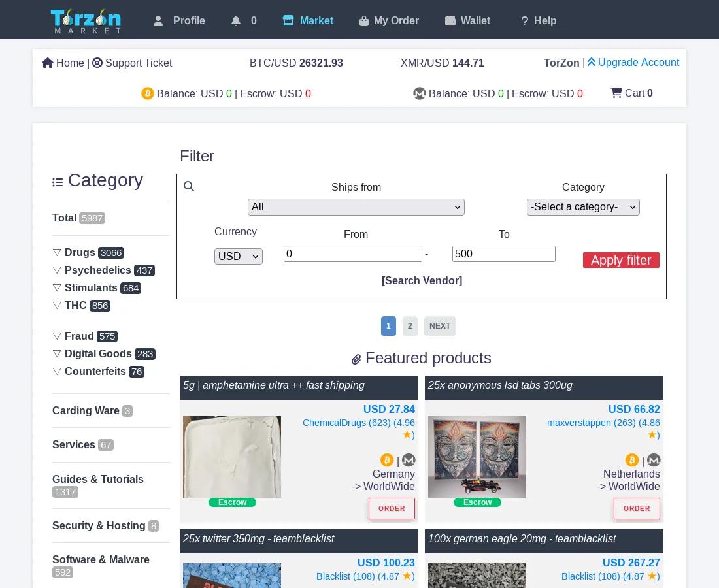The width and height of the screenshot is (719, 588).
Task: Click the USD 27.84 price
Action: (x=389, y=409)
